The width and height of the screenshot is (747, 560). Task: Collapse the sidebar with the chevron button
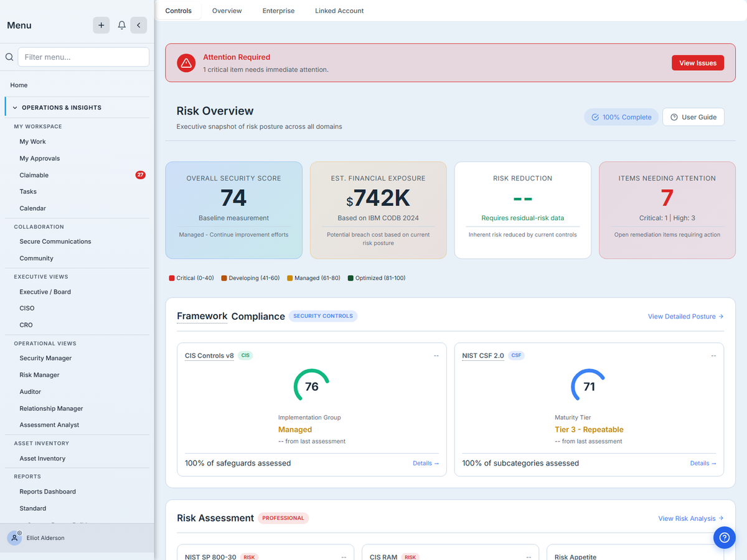(138, 25)
